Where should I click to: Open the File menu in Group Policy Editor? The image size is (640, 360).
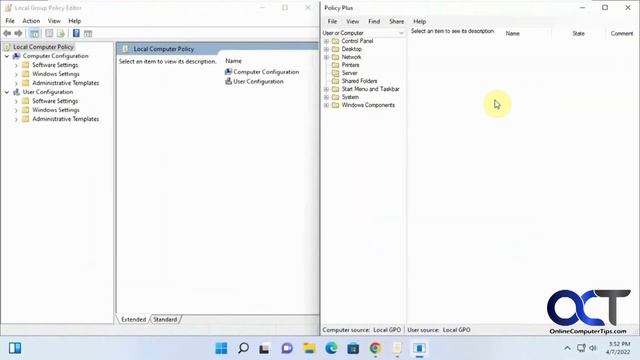click(x=10, y=21)
